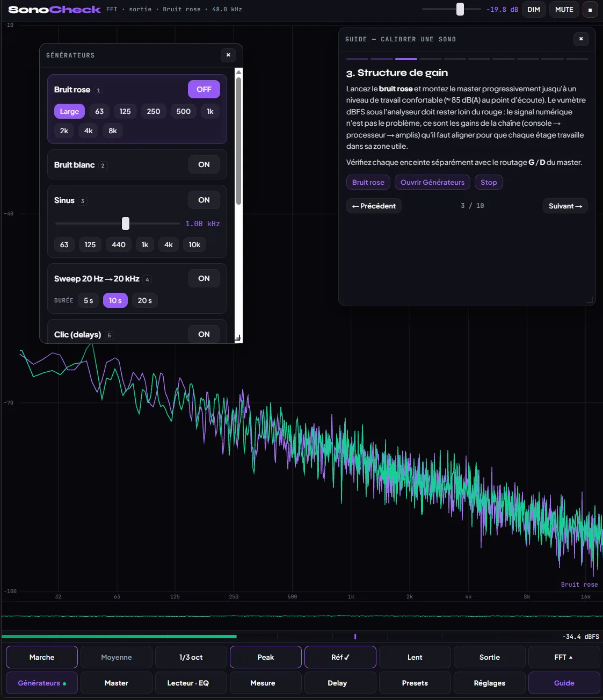Screen dimensions: 603x700
Task: Open the Guide tab
Action: (x=564, y=683)
